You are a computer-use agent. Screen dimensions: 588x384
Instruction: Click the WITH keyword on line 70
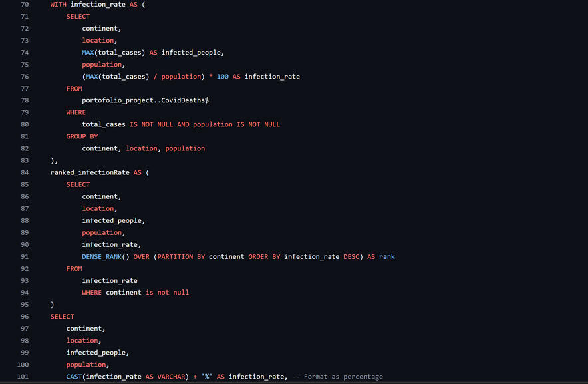pos(58,5)
